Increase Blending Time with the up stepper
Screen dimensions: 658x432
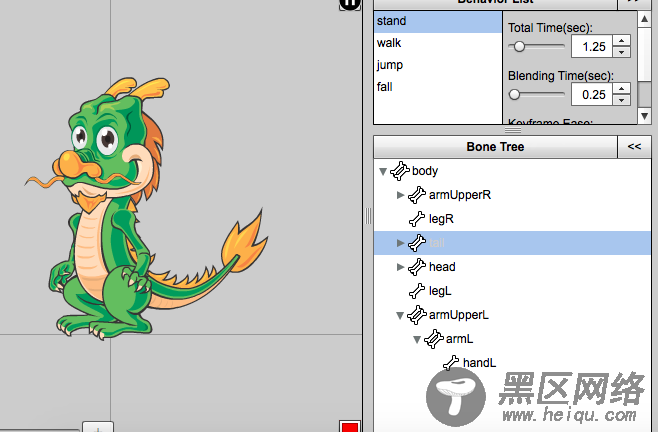click(x=621, y=89)
